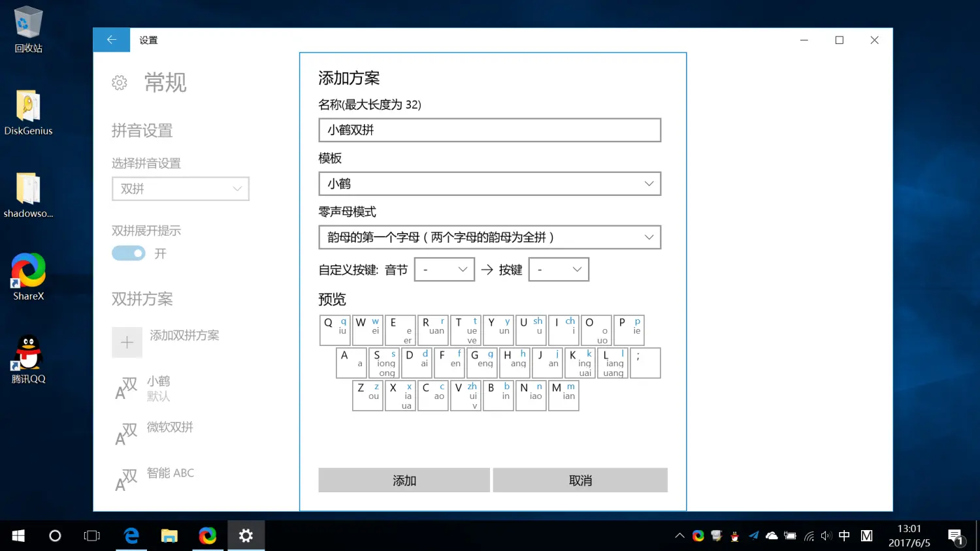Image resolution: width=980 pixels, height=551 pixels.
Task: Click the paper plane tray icon
Action: [753, 536]
